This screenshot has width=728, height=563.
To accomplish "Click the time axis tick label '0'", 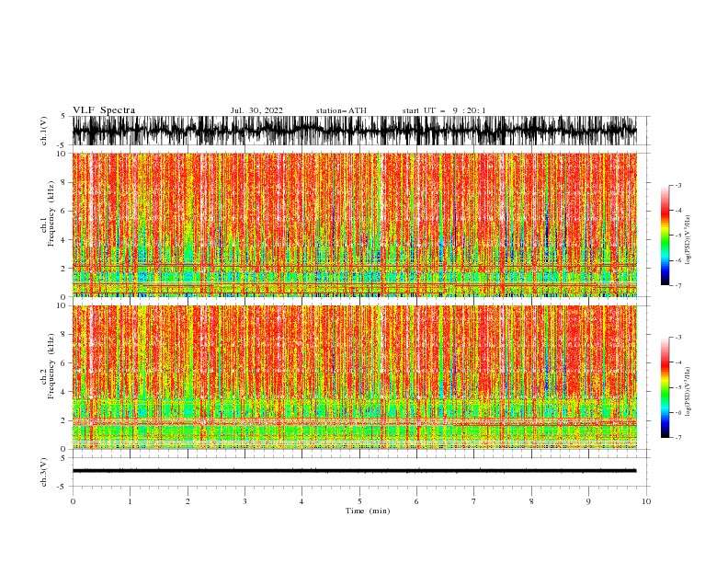I will (73, 501).
